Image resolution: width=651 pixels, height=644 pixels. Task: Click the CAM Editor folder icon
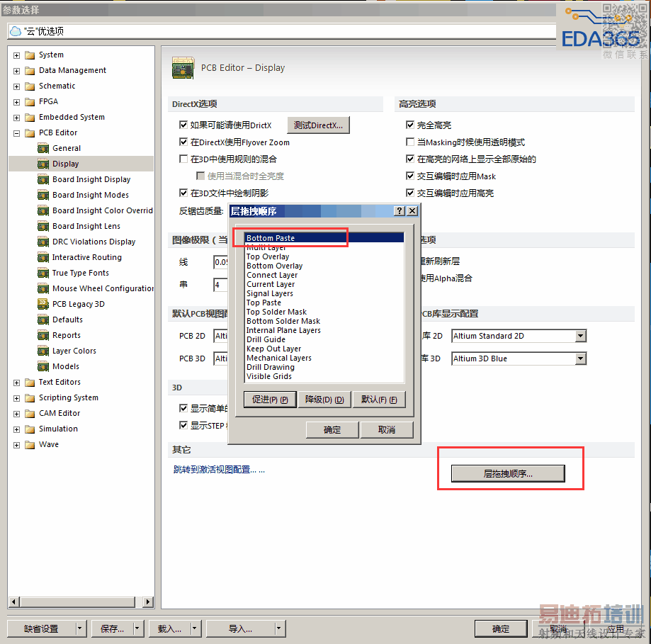(x=30, y=414)
